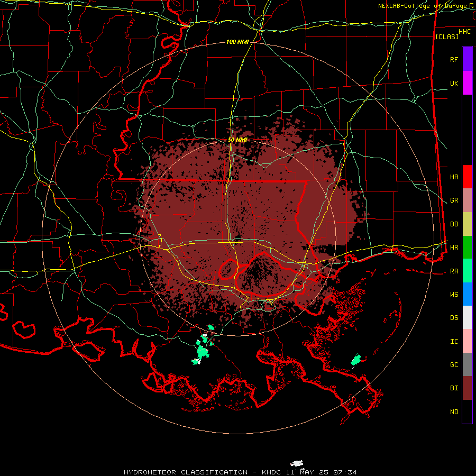476x476 pixels.
Task: Click the 11 MAY 25 date text
Action: coord(307,472)
